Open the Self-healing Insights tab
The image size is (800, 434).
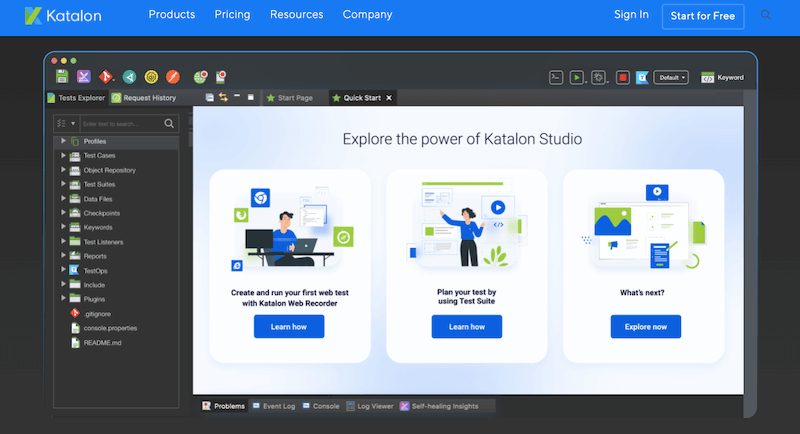pyautogui.click(x=439, y=406)
